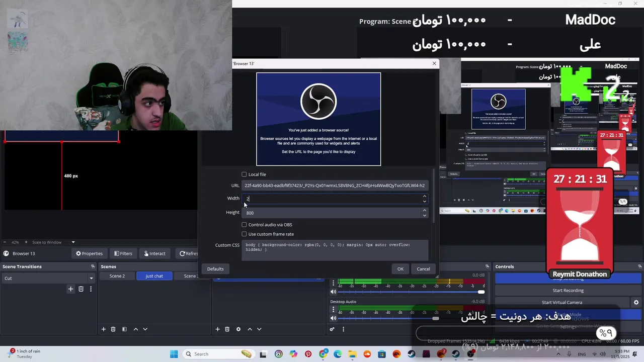
Task: Decrease Width with the down arrow
Action: (425, 201)
